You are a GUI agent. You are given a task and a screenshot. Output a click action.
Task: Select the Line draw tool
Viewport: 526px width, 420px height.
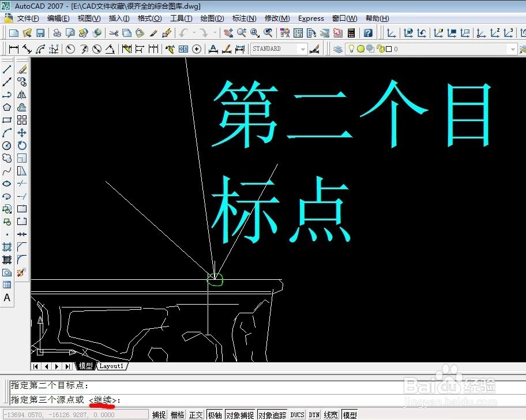[x=7, y=69]
